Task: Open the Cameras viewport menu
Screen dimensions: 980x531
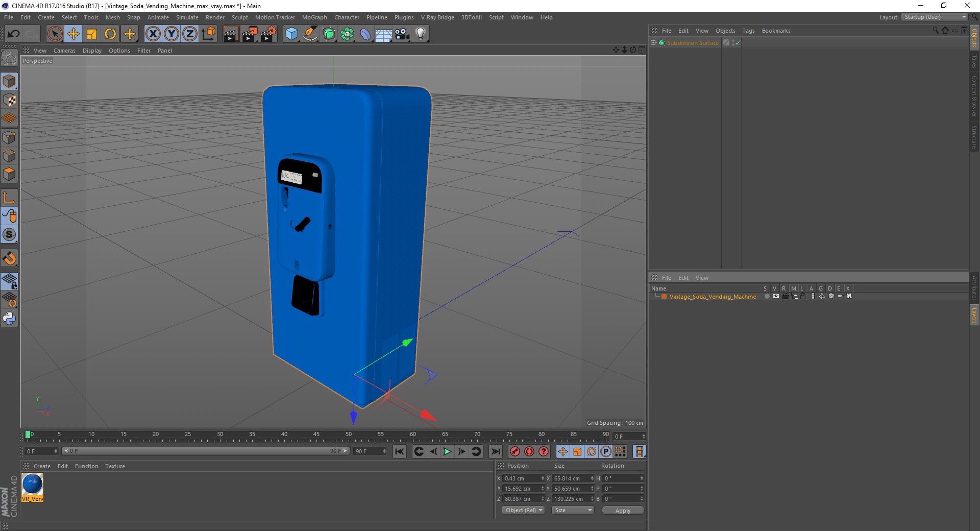Action: pos(64,51)
